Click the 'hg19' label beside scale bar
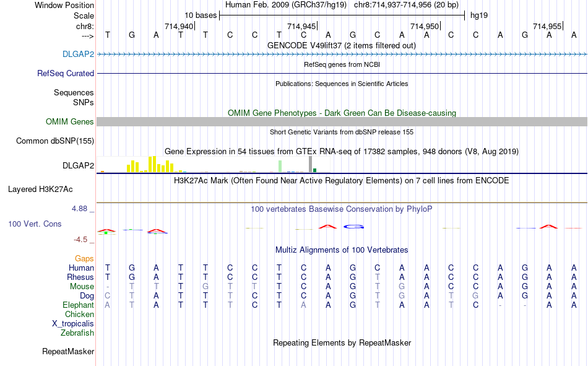The width and height of the screenshot is (588, 366). coord(479,15)
